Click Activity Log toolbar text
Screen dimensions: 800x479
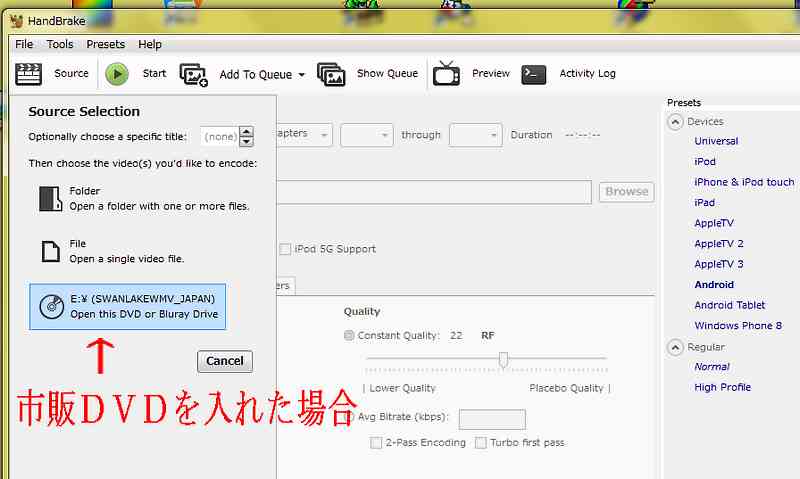587,73
